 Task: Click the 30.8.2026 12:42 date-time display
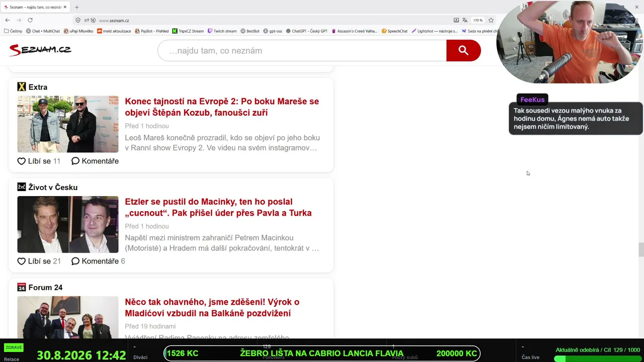[81, 355]
